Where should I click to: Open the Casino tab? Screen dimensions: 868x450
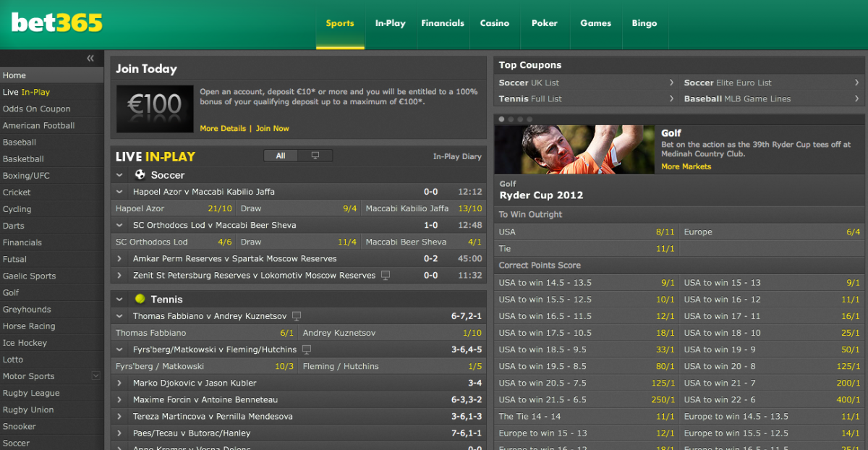(x=495, y=24)
